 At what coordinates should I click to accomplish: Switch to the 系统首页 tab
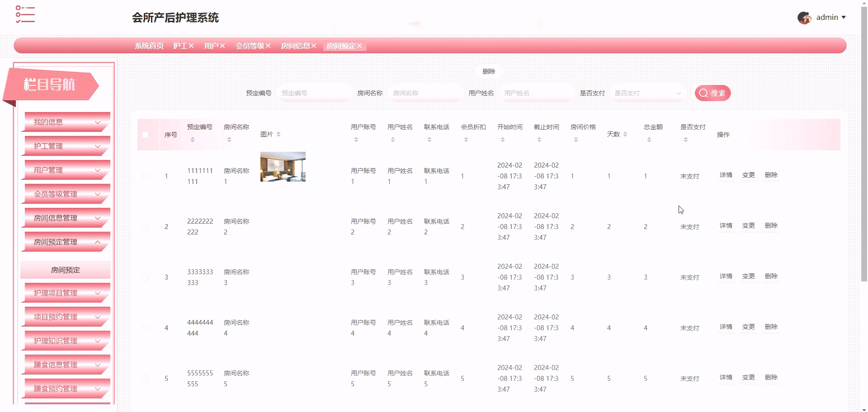149,46
